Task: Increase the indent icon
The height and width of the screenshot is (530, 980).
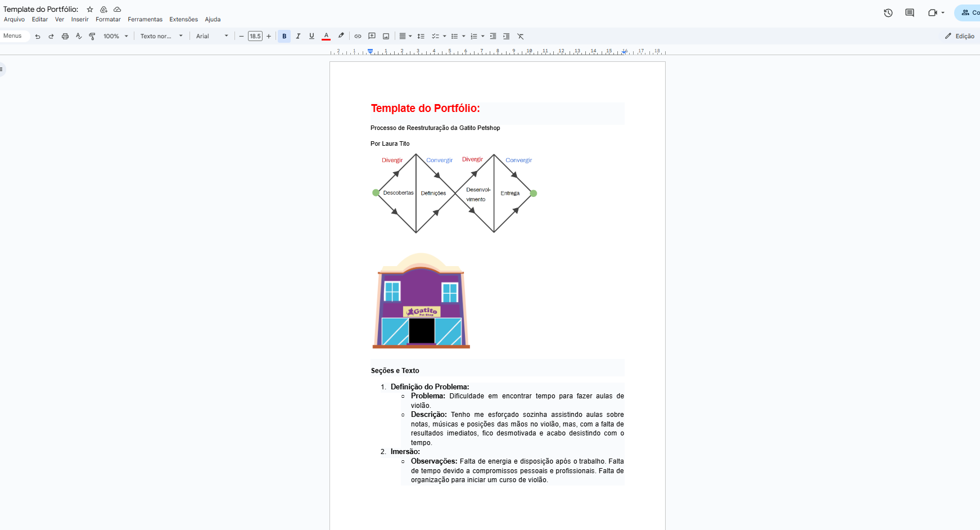Action: (x=507, y=36)
